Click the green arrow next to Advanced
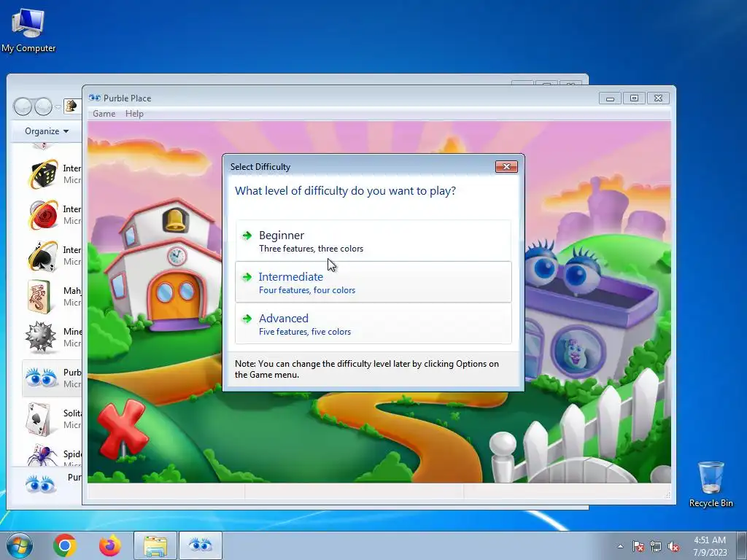 (x=247, y=318)
